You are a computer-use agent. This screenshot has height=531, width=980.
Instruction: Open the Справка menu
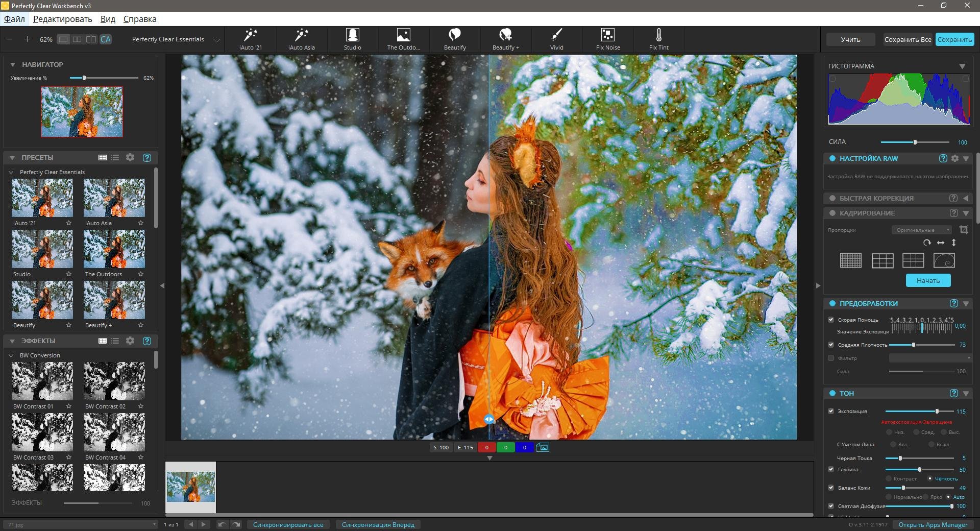pos(139,19)
